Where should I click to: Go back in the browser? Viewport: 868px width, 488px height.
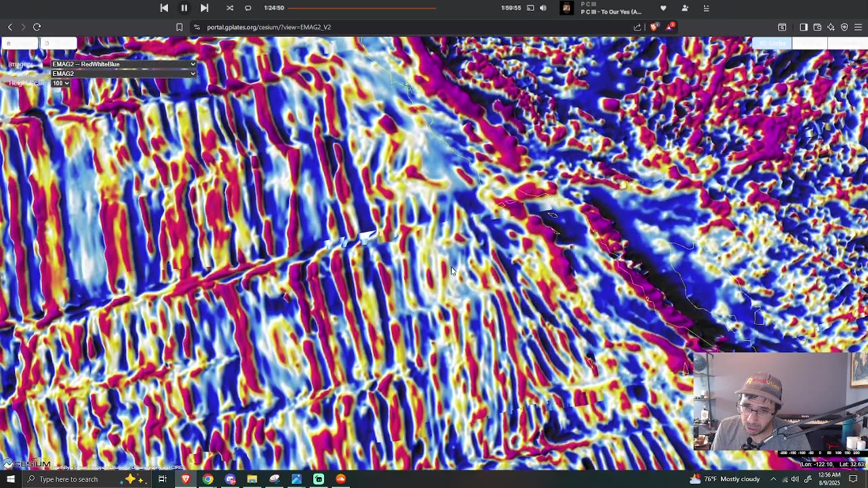pos(10,27)
